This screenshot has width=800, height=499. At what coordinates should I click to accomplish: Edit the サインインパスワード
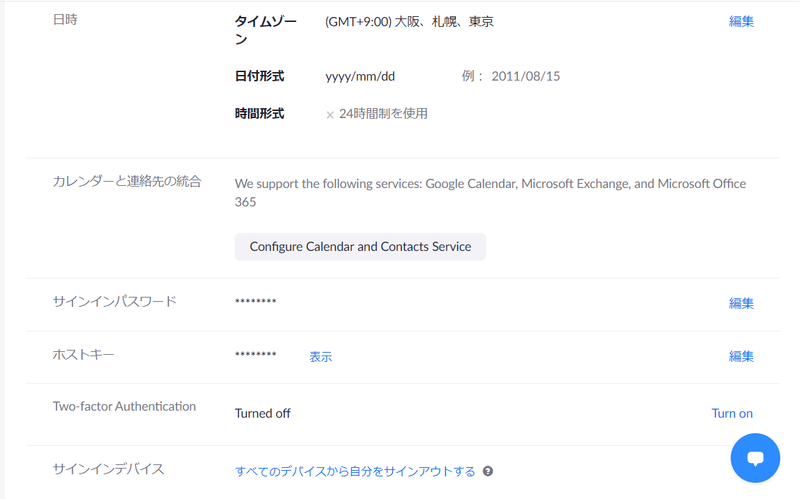tap(741, 304)
